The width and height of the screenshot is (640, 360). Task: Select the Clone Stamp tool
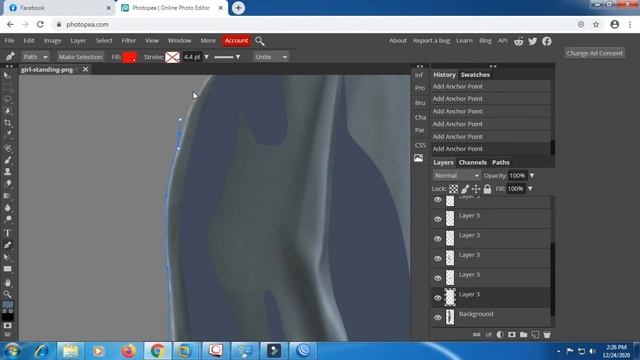[7, 172]
